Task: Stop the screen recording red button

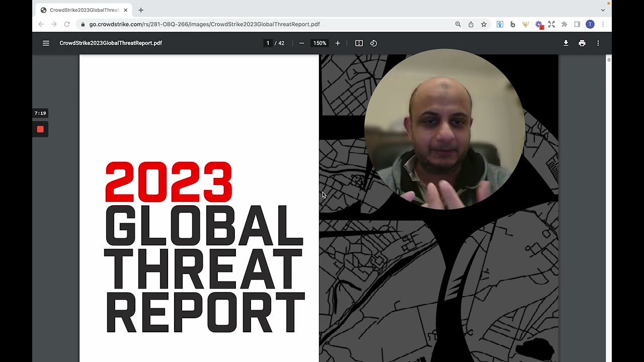Action: pos(40,129)
